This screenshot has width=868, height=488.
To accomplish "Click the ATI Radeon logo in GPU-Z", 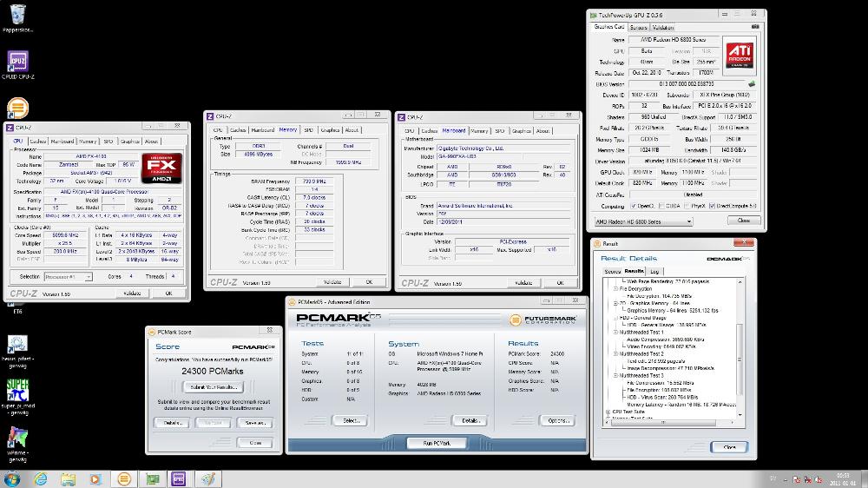I will pos(740,56).
